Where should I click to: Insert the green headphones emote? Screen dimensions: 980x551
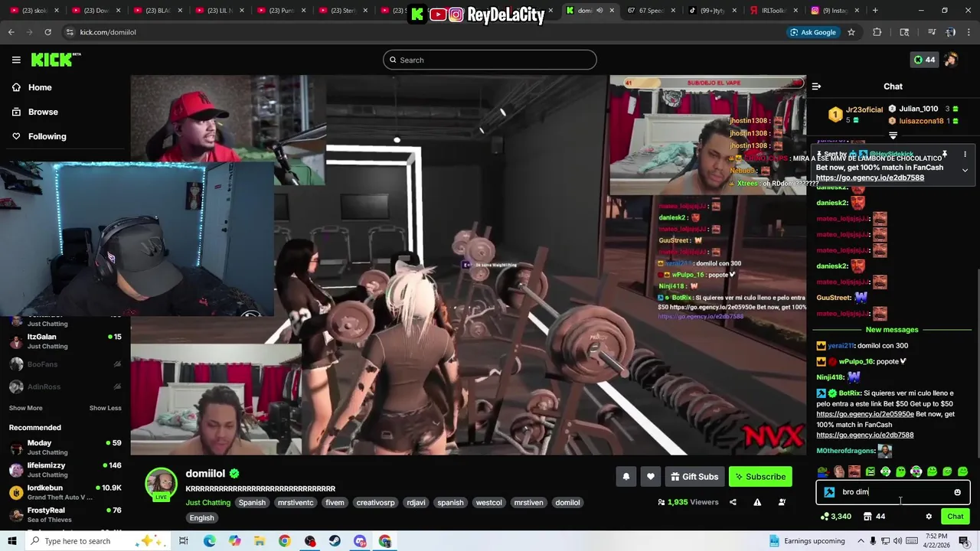click(886, 471)
